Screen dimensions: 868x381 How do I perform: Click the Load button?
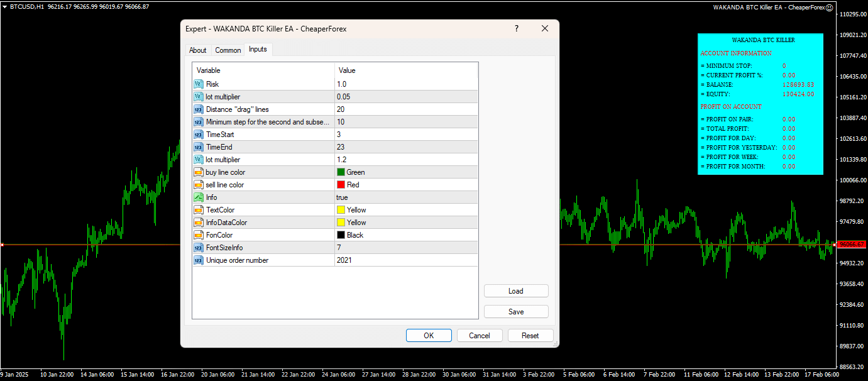(516, 291)
